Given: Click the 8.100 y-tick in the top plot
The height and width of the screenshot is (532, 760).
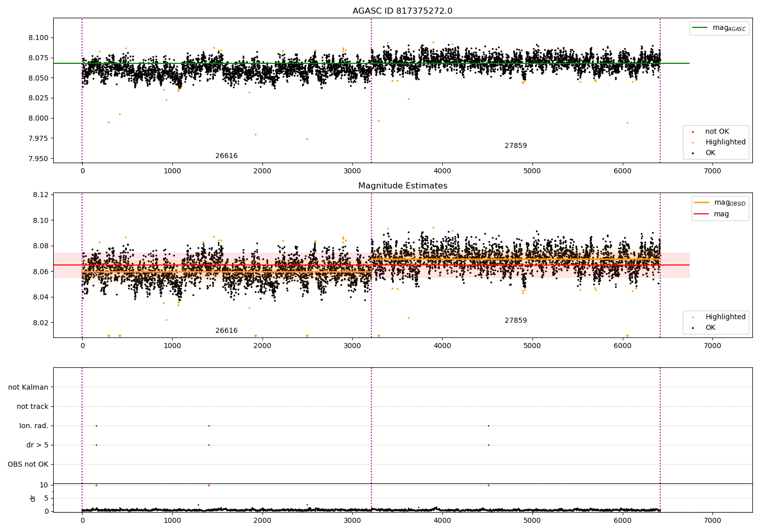Looking at the screenshot, I should coord(39,38).
